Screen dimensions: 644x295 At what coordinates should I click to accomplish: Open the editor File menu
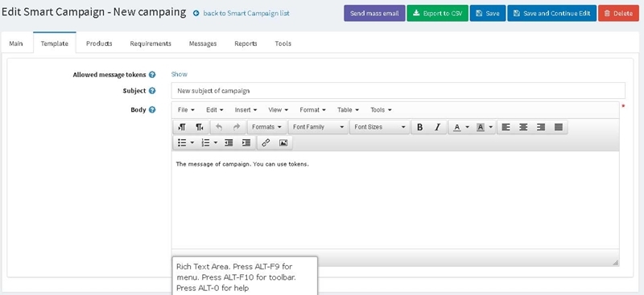(186, 110)
